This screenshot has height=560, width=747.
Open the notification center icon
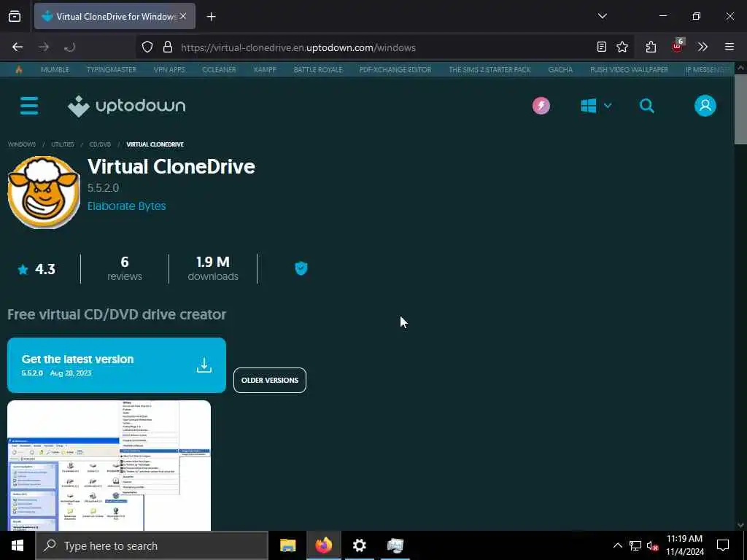(723, 545)
